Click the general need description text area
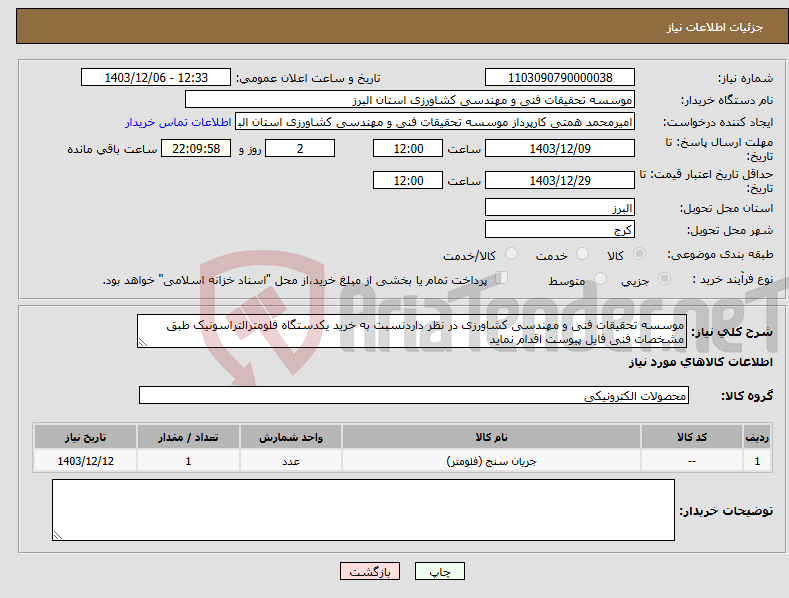The height and width of the screenshot is (598, 789). [x=412, y=331]
